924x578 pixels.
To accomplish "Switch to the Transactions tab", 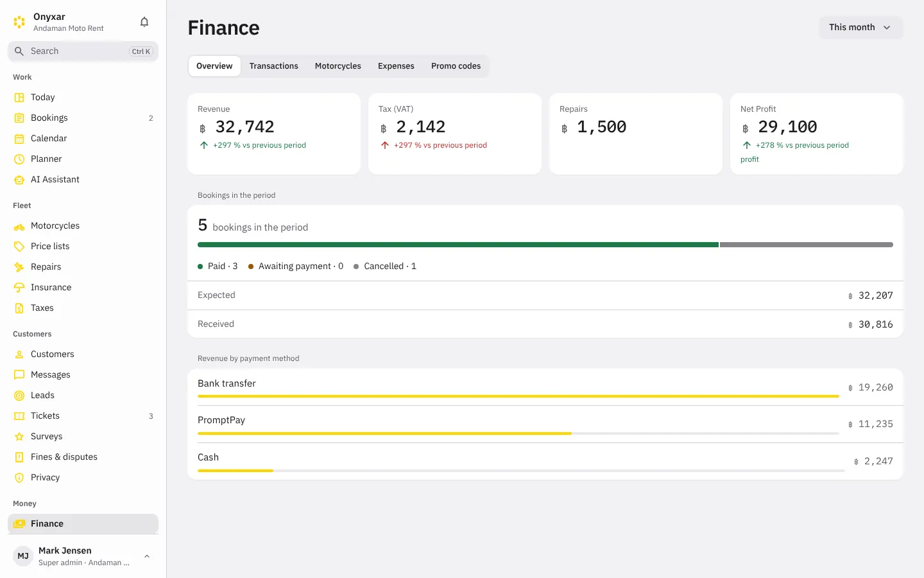I will (274, 66).
